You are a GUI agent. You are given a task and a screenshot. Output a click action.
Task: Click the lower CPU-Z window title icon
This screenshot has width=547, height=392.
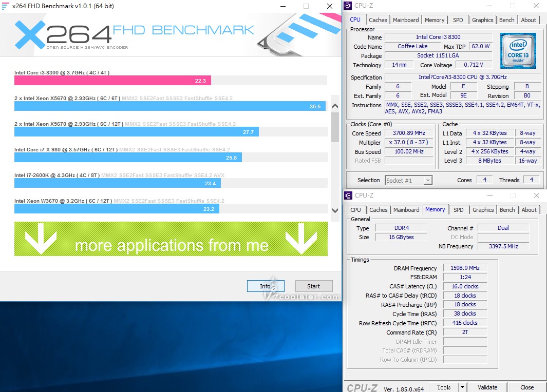click(348, 195)
